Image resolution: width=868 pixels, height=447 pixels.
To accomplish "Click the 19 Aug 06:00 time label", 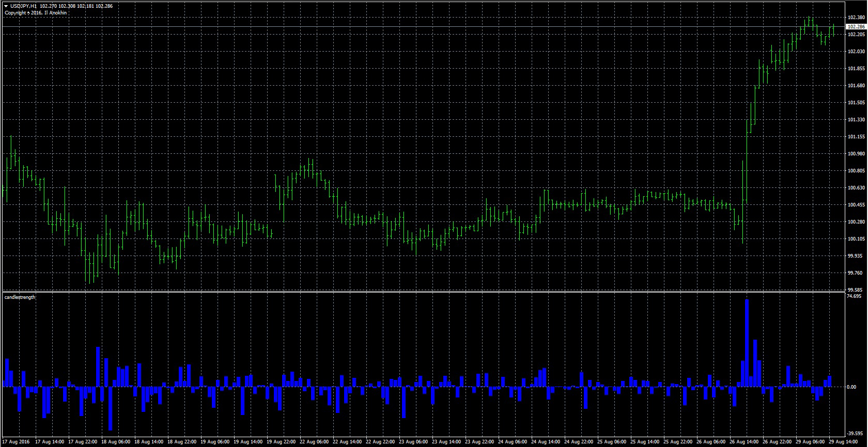I will tap(215, 442).
